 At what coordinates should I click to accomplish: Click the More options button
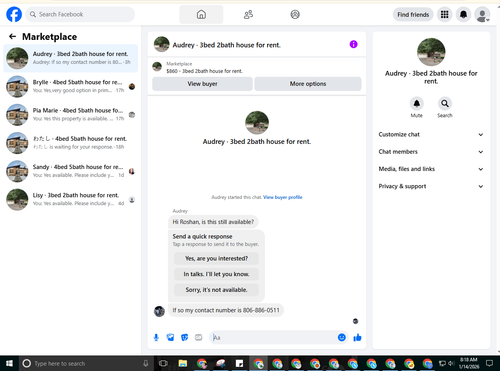point(308,84)
